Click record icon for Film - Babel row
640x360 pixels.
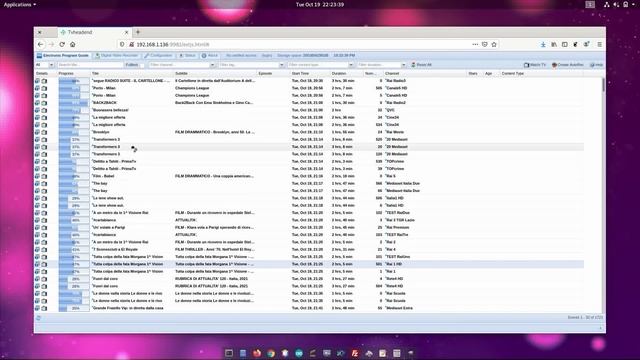(x=44, y=176)
